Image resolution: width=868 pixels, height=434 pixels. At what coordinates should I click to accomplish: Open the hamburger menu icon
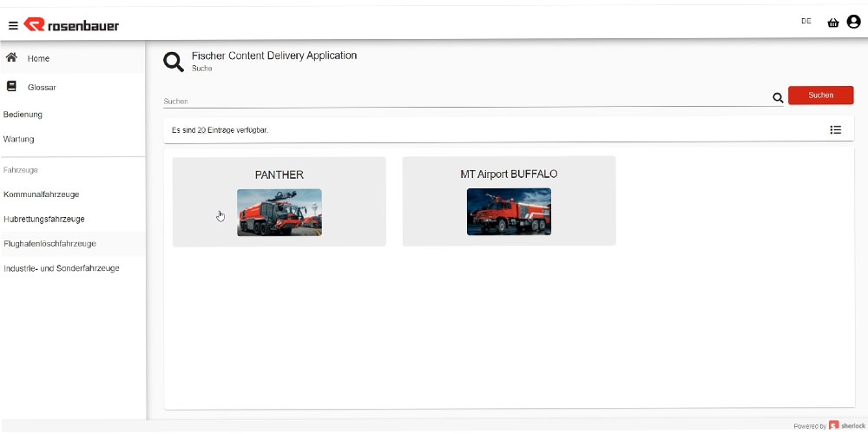[x=13, y=25]
